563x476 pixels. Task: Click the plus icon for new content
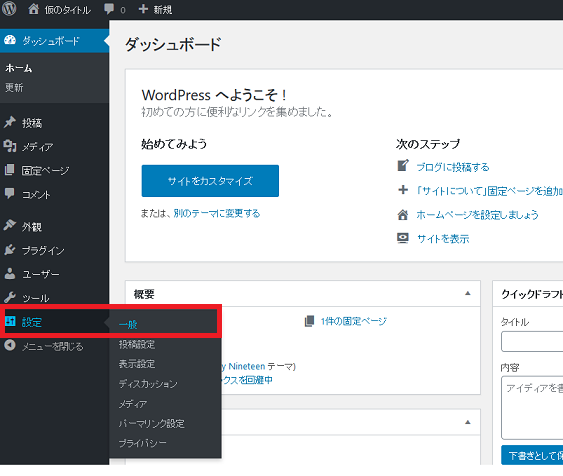143,9
